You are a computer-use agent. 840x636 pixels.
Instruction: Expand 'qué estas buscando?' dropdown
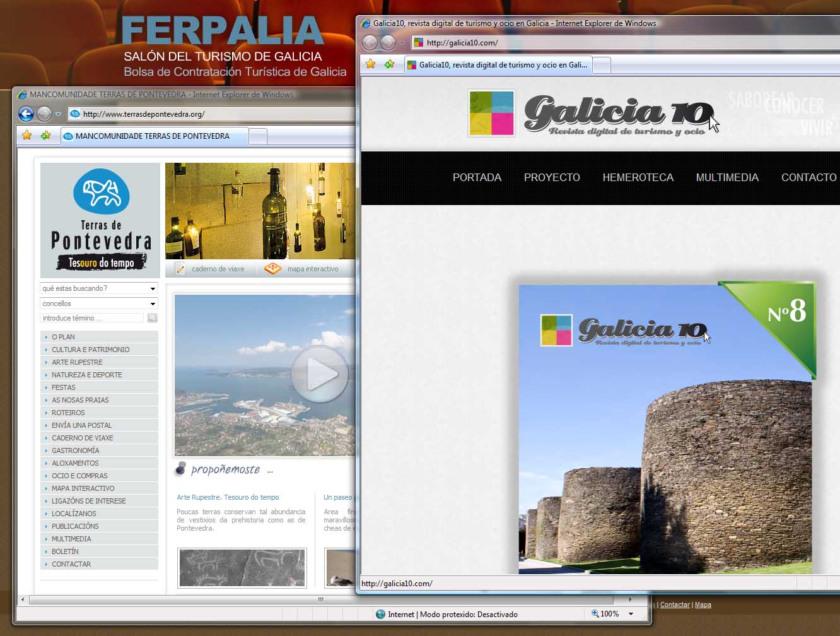click(99, 288)
